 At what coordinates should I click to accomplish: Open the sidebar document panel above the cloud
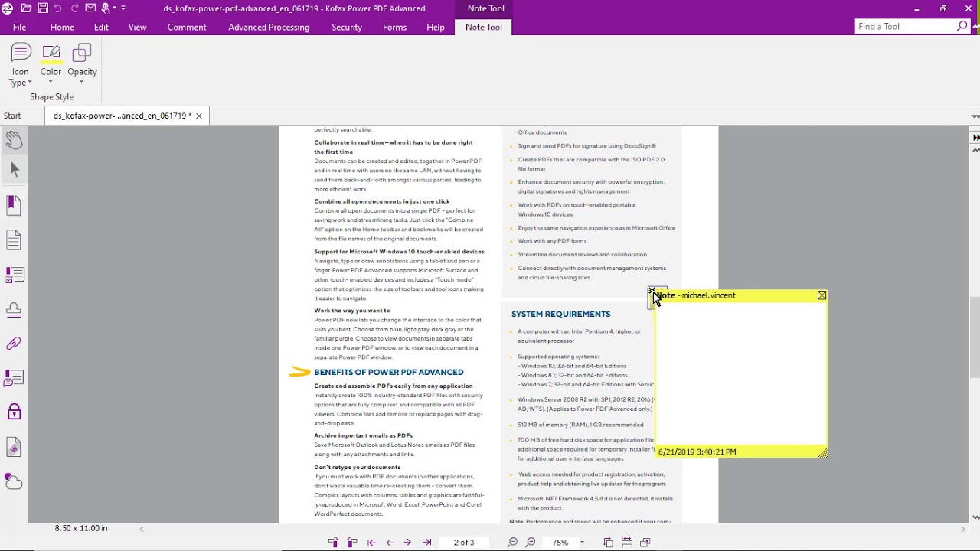click(14, 447)
